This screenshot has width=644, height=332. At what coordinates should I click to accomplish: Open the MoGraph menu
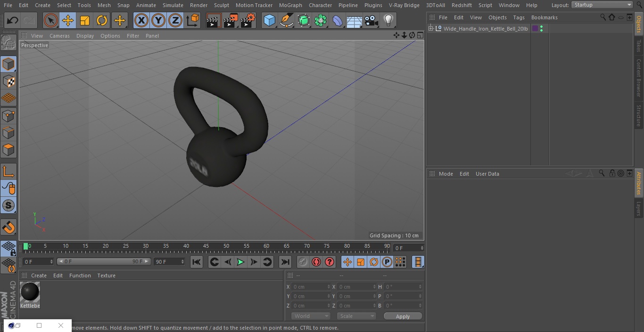[290, 5]
